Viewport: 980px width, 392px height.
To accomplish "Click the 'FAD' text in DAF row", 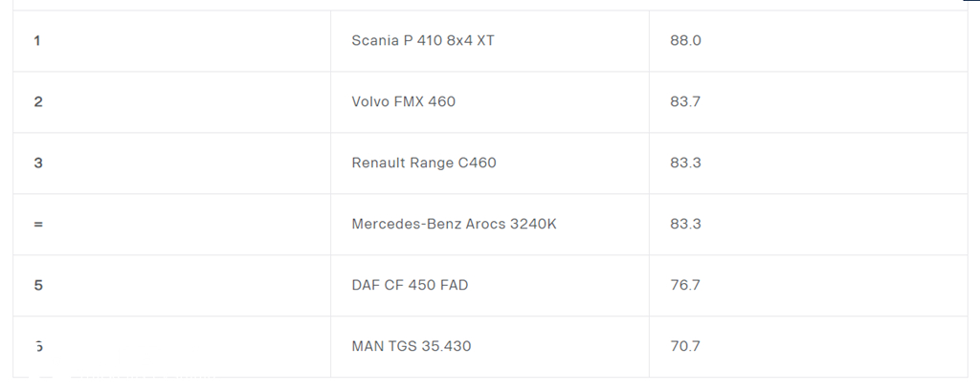I will point(452,286).
